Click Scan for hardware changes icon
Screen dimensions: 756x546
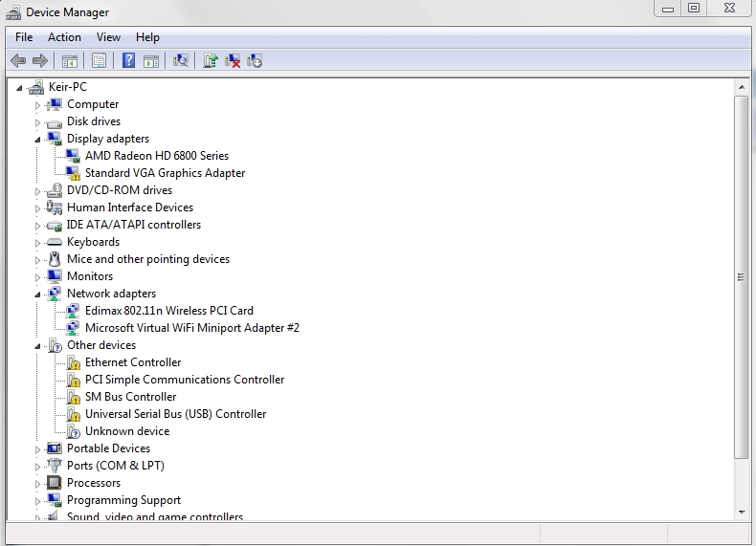pyautogui.click(x=180, y=61)
